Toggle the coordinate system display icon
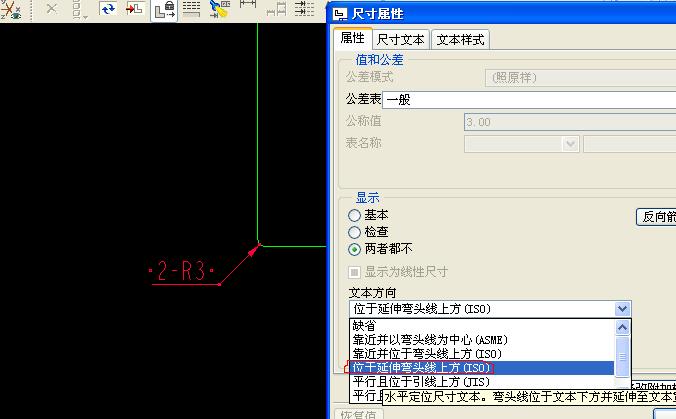Image resolution: width=676 pixels, height=419 pixels. tap(11, 10)
